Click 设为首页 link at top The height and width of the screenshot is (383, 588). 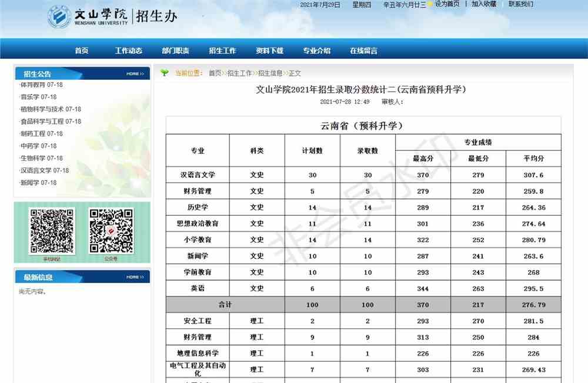(x=447, y=4)
